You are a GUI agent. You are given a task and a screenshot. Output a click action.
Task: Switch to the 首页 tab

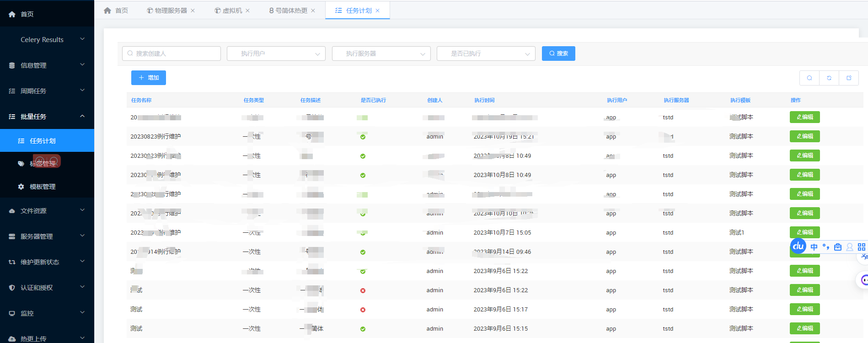coord(116,11)
